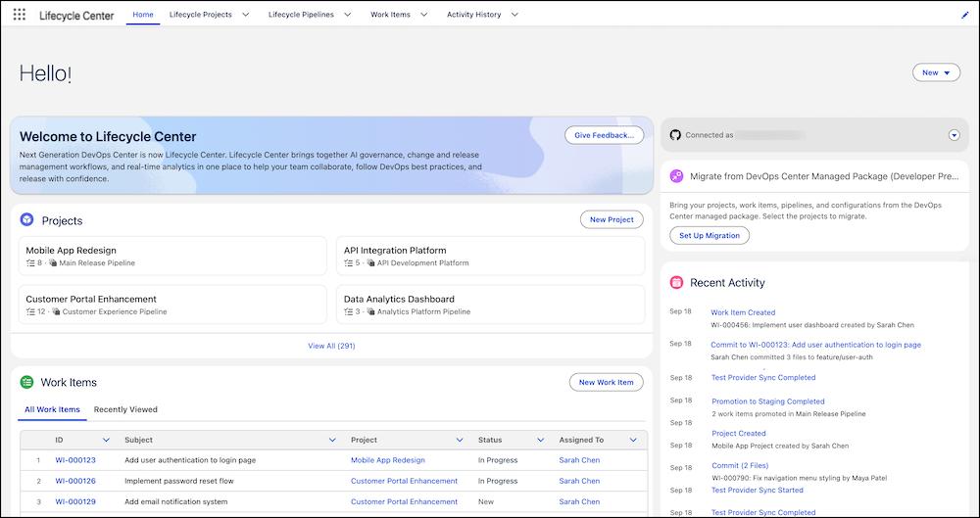Click the New Project button
980x518 pixels.
pyautogui.click(x=612, y=219)
